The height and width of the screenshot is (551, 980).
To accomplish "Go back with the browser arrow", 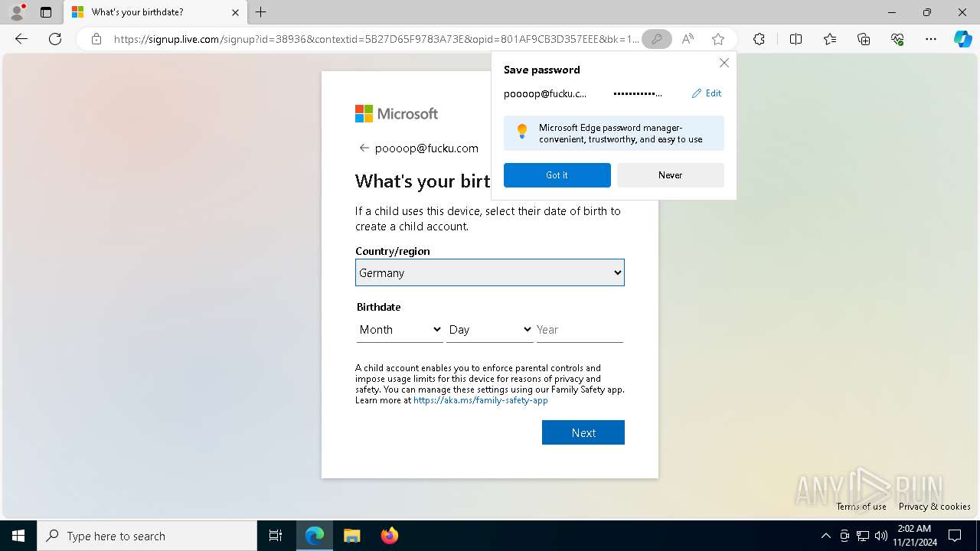I will tap(21, 39).
